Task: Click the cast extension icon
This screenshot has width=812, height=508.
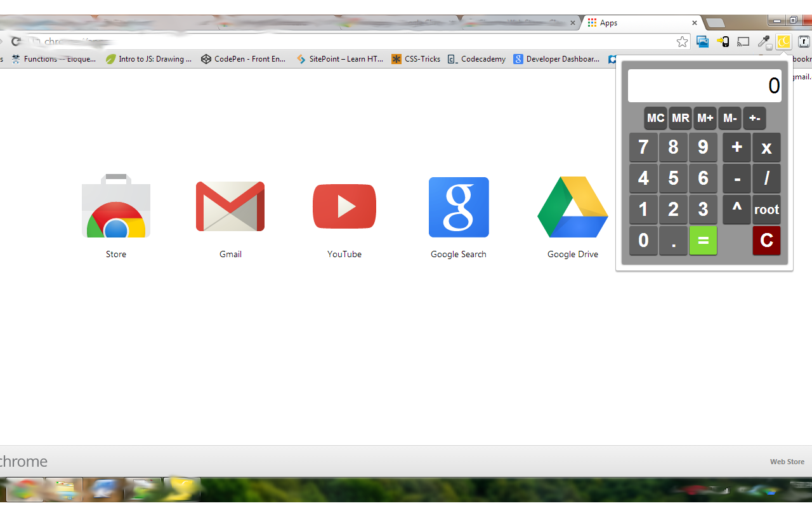Action: pyautogui.click(x=743, y=42)
